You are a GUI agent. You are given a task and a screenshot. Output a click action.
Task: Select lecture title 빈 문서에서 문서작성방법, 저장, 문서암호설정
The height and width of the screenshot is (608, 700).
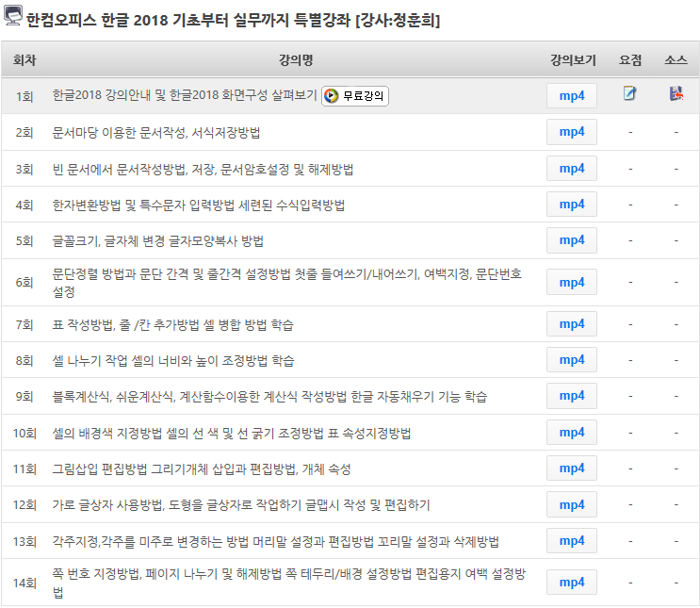click(171, 170)
